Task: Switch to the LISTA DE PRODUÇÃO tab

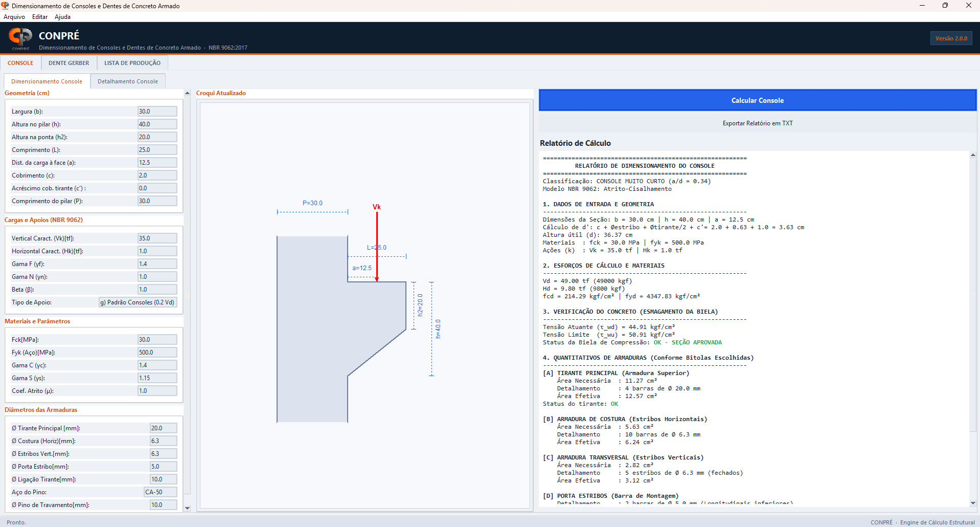Action: 132,63
